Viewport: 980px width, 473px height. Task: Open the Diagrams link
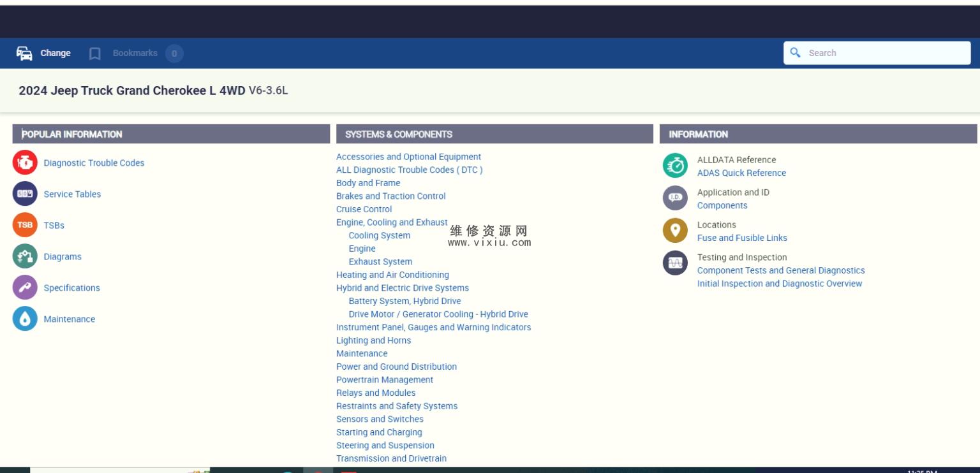[63, 257]
